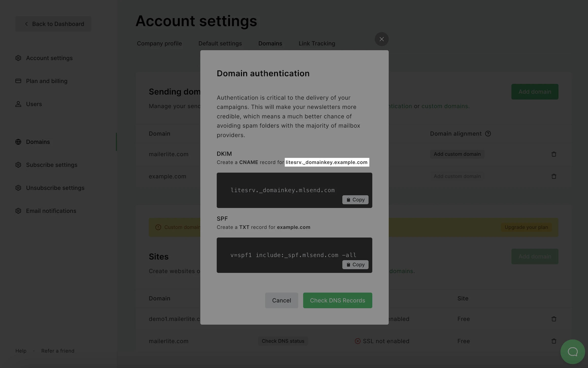The height and width of the screenshot is (368, 588).
Task: Open Users in the sidebar
Action: 34,104
